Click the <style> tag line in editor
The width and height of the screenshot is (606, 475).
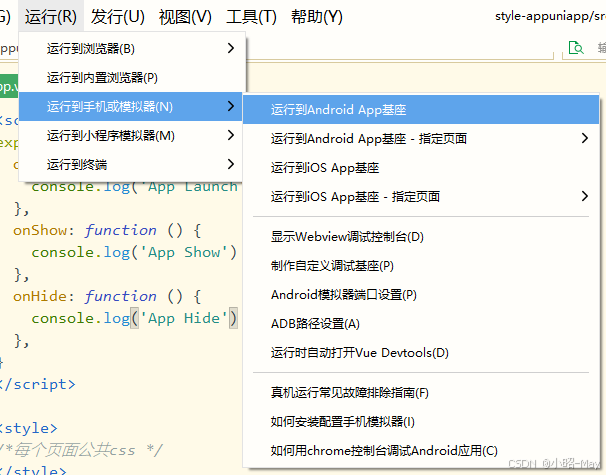pos(29,428)
